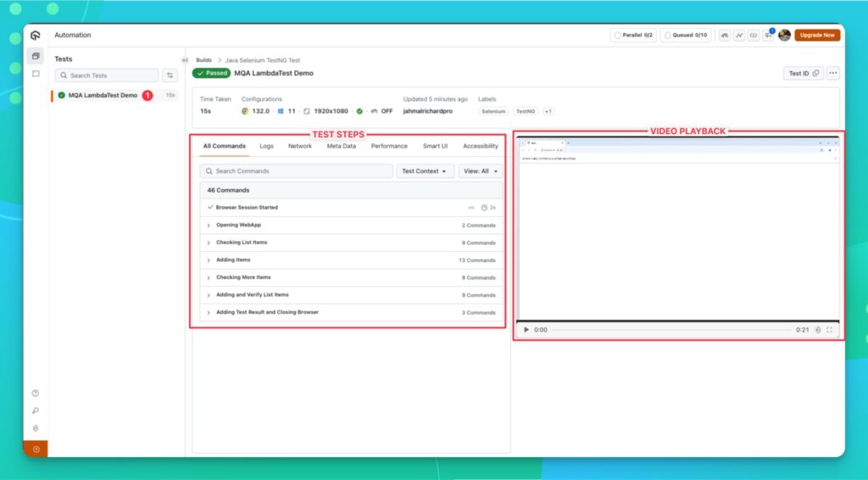Switch to the Logs tab

(x=267, y=146)
